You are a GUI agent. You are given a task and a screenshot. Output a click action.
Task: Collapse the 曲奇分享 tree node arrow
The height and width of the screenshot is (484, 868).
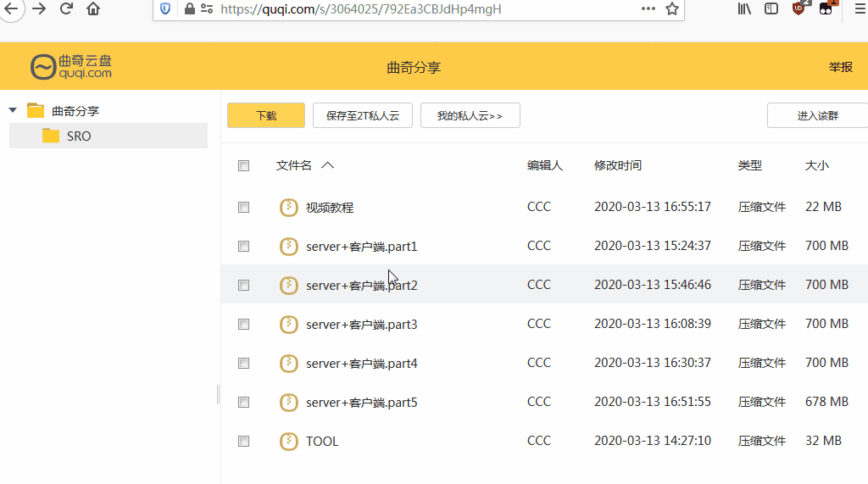click(x=13, y=110)
